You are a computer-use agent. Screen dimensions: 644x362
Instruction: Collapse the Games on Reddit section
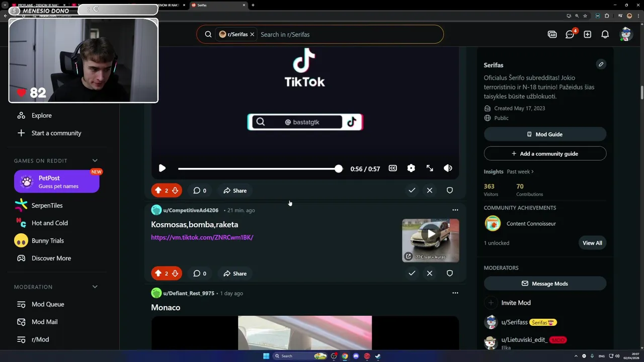[95, 161]
